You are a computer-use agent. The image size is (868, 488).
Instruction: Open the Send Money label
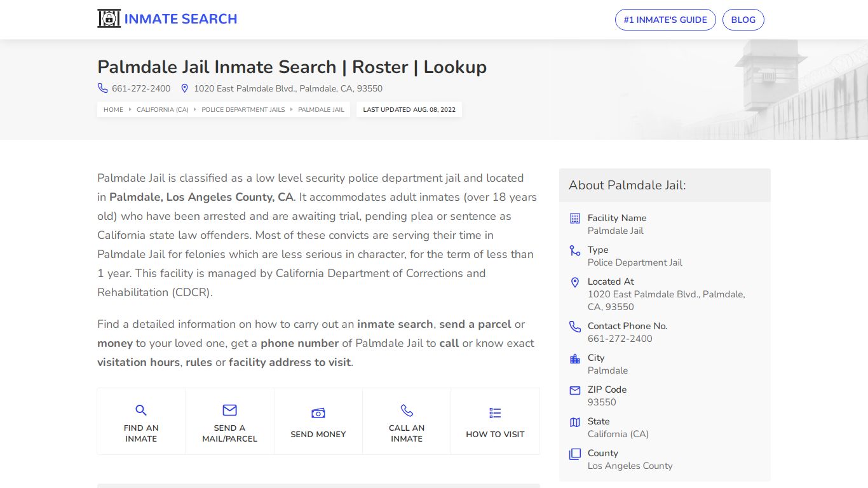tap(318, 435)
